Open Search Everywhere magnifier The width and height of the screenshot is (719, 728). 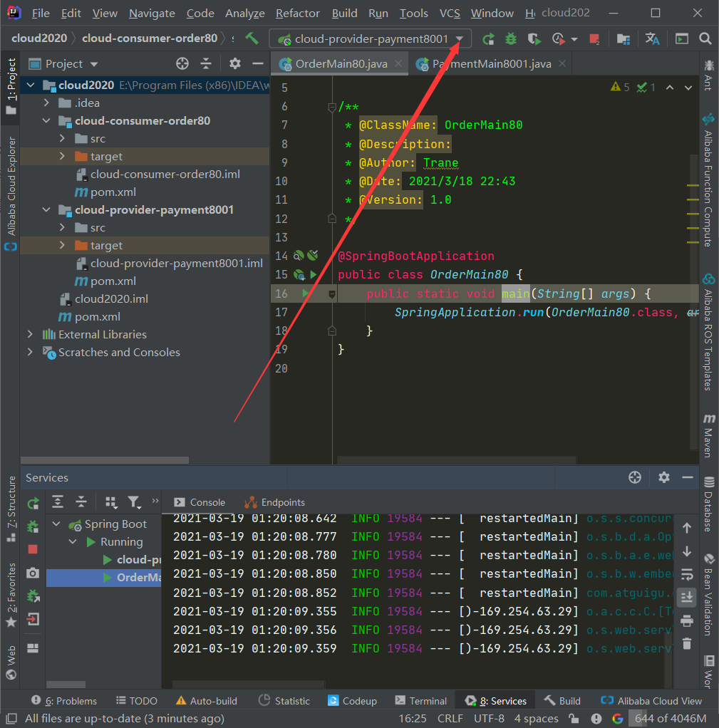(705, 39)
